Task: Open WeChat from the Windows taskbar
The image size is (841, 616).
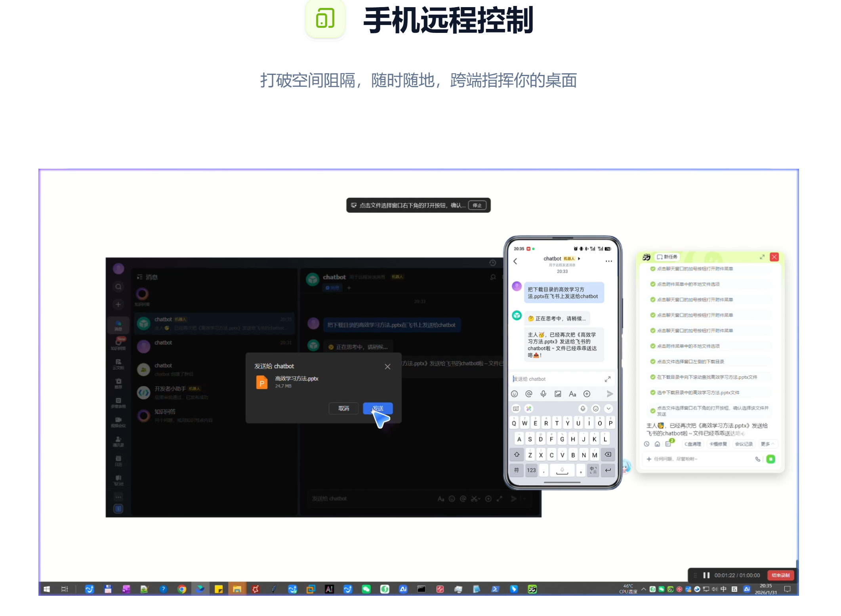Action: (366, 589)
